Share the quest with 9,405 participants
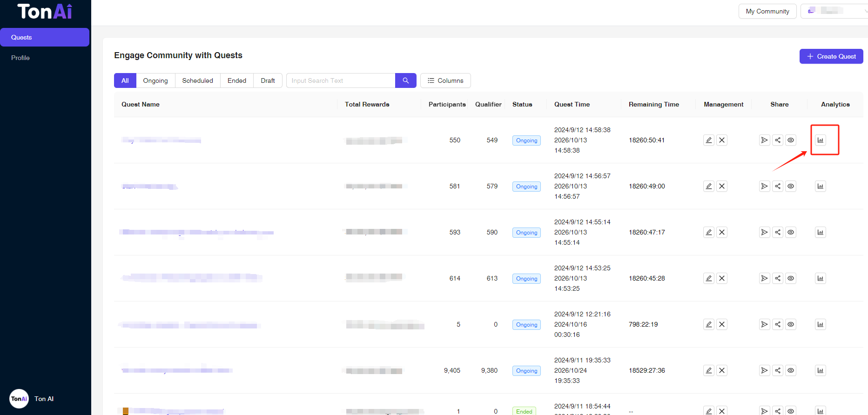This screenshot has height=415, width=868. 777,370
